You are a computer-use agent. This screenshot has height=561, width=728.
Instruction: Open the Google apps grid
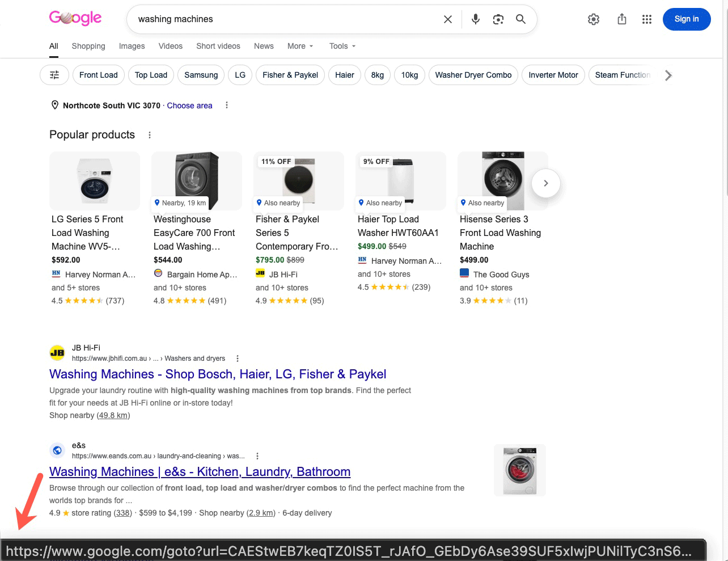click(x=647, y=19)
